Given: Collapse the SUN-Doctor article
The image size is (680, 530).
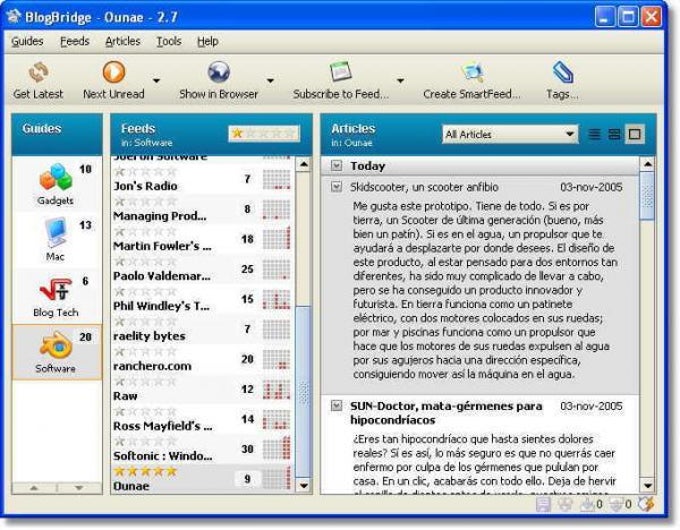Looking at the screenshot, I should (x=337, y=406).
